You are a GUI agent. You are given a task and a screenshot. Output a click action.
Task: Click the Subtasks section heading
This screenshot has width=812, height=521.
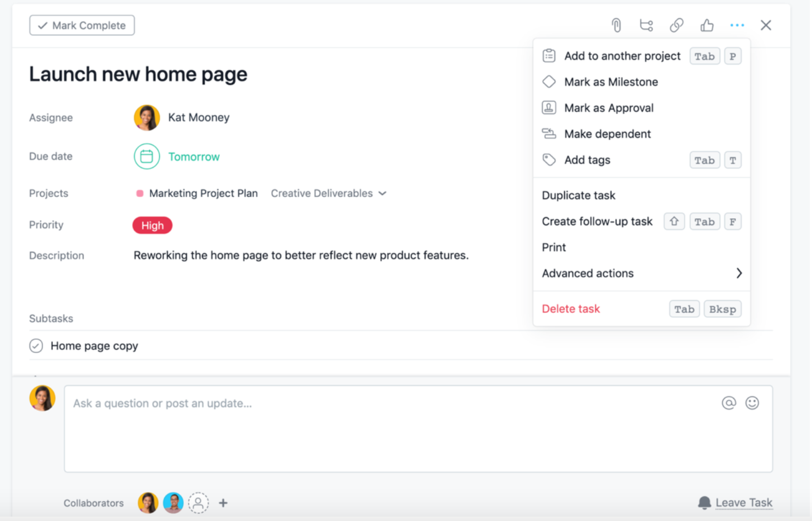(x=51, y=318)
